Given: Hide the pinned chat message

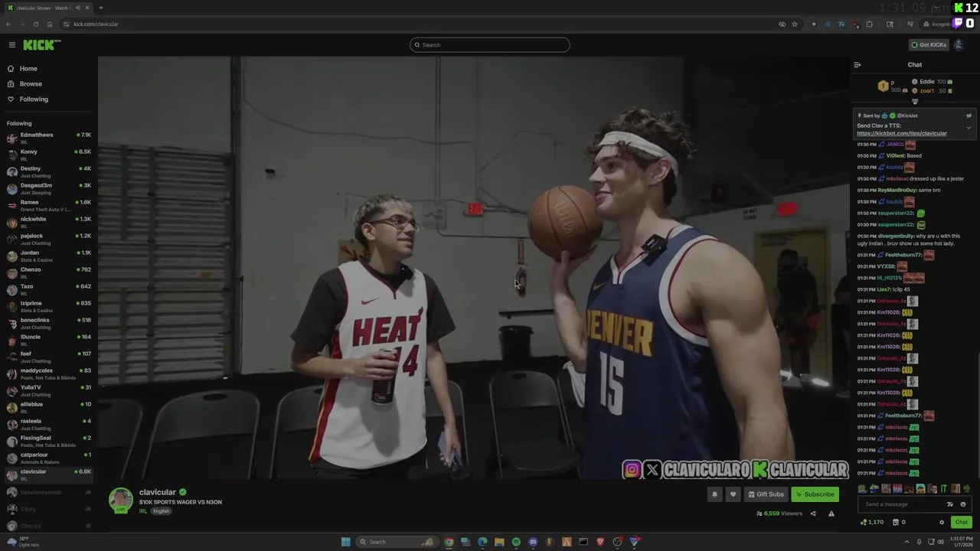Looking at the screenshot, I should point(969,116).
